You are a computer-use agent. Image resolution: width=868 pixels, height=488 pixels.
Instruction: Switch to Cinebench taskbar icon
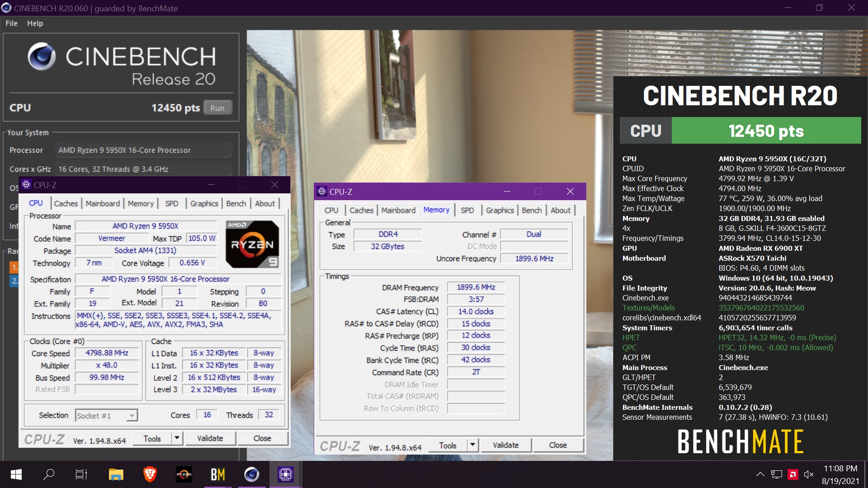pos(252,474)
